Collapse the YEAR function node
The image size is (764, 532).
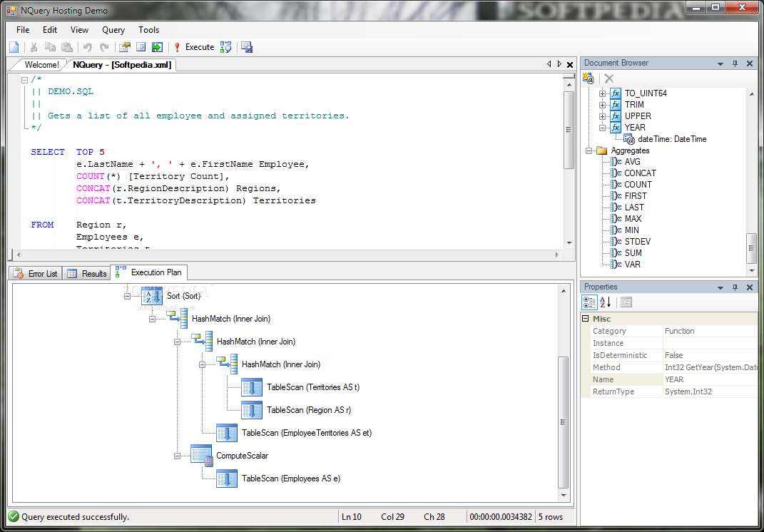click(603, 128)
